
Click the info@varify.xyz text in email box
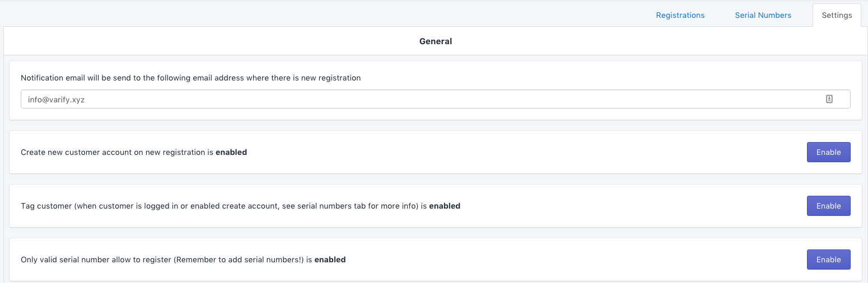pyautogui.click(x=56, y=100)
